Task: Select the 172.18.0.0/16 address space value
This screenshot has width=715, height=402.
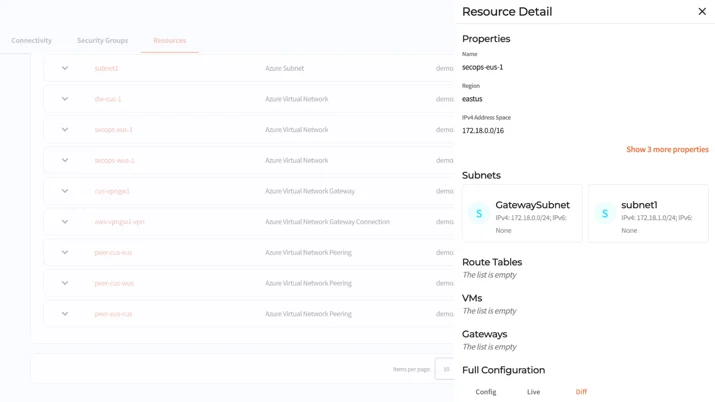Action: tap(483, 130)
